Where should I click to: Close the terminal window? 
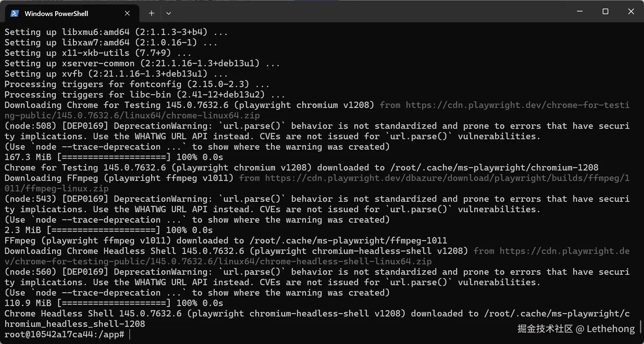tap(631, 12)
